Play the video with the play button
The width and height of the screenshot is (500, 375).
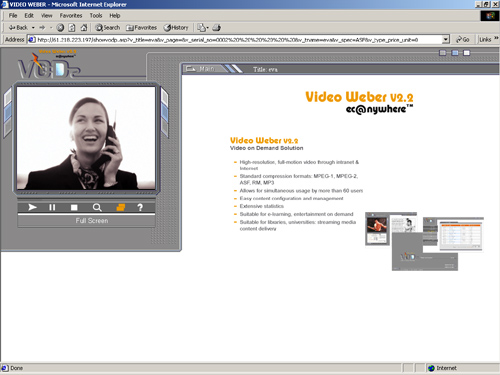32,207
